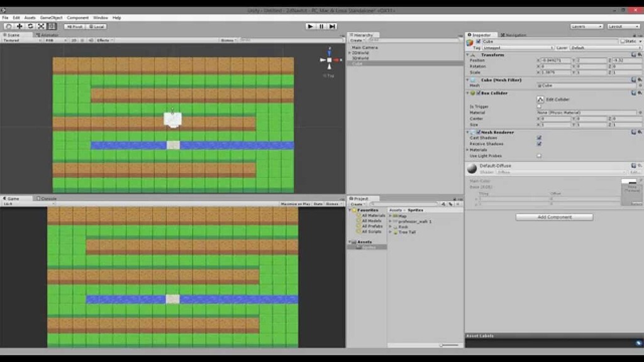Disable Cast Shadows on the Mesh Renderer
Viewport: 644px width, 362px height.
539,138
